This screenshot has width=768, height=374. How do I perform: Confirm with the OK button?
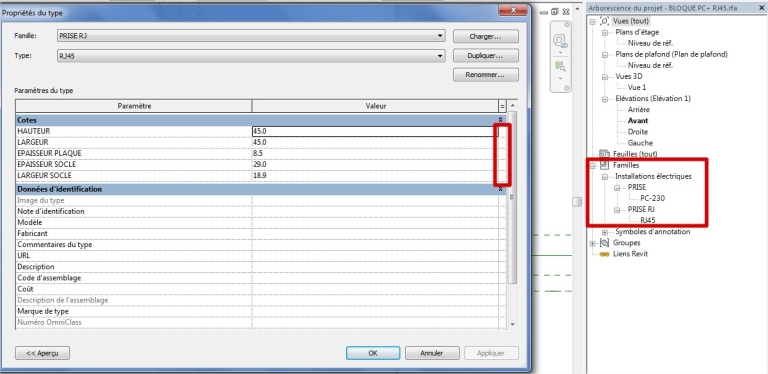coord(373,353)
